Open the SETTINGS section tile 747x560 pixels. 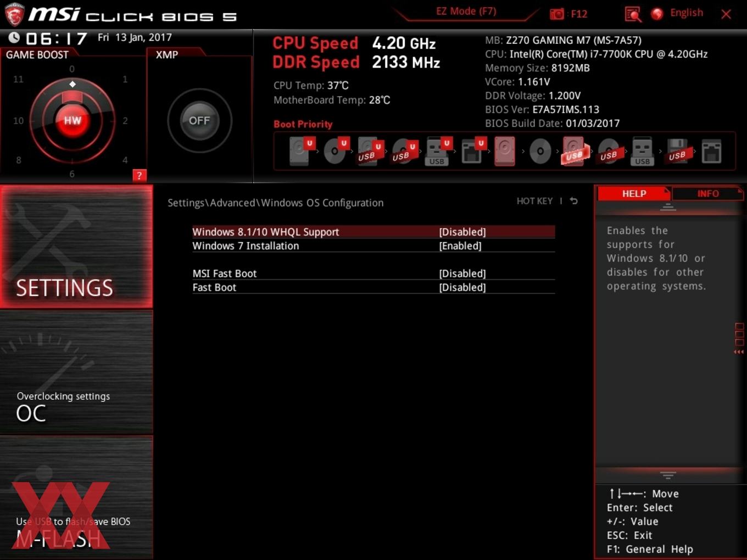(76, 247)
